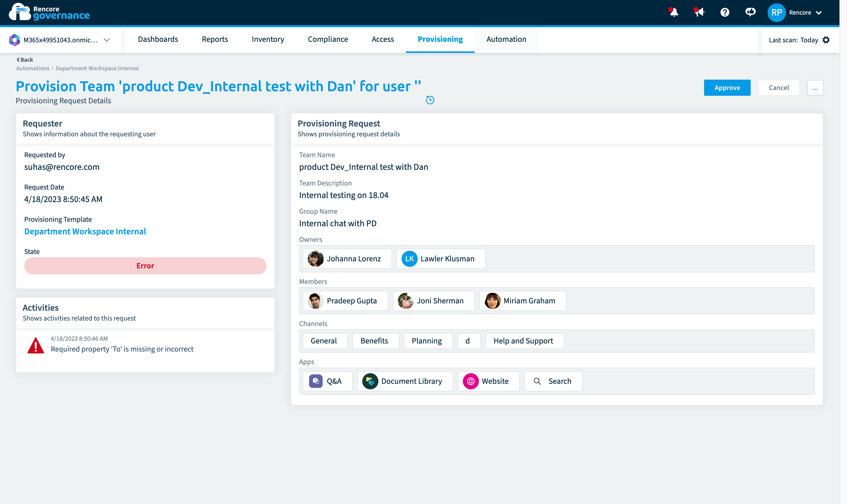Screen dimensions: 847x504
Task: Open the Access tab
Action: coord(383,39)
